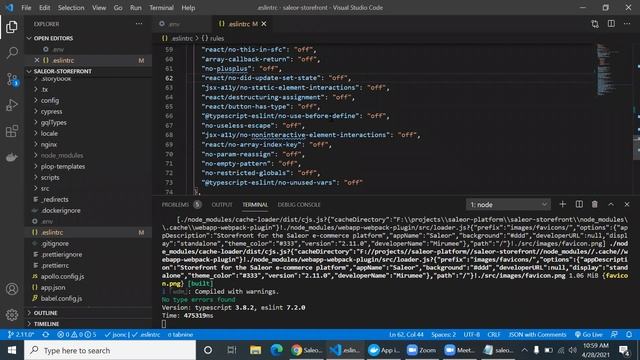This screenshot has width=640, height=360.
Task: Open the Edit menu
Action: [x=44, y=8]
